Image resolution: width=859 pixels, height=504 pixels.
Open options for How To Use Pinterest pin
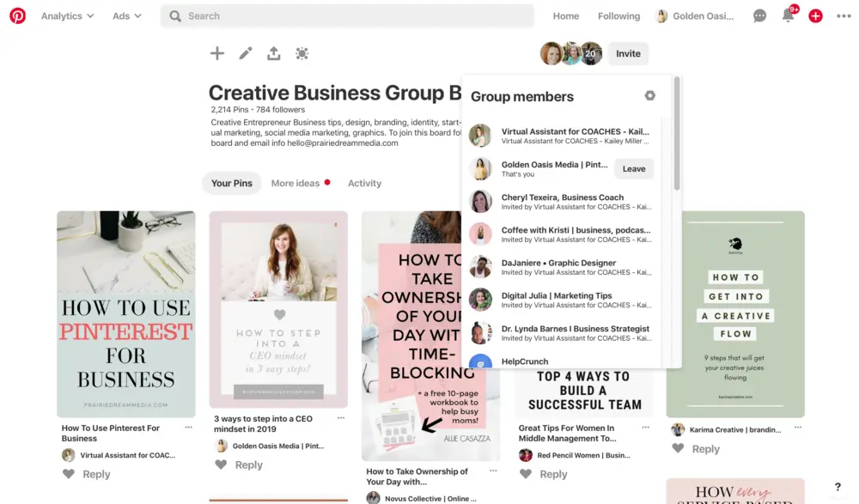click(188, 428)
